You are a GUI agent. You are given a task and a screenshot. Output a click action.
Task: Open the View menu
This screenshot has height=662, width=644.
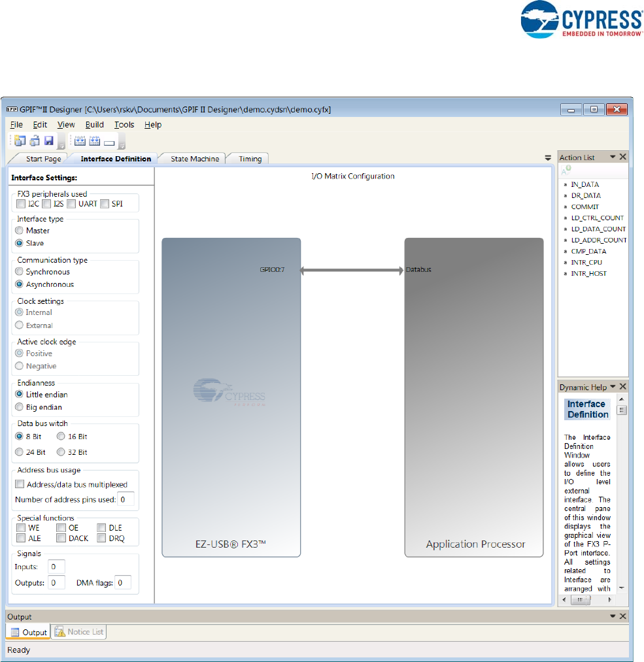tap(66, 125)
